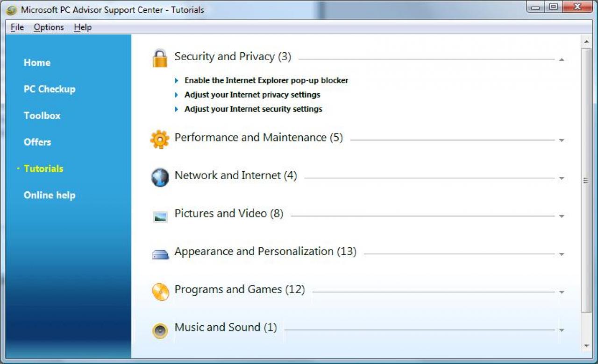Maximize the PC Advisor window
Image resolution: width=598 pixels, height=364 pixels.
pyautogui.click(x=553, y=7)
